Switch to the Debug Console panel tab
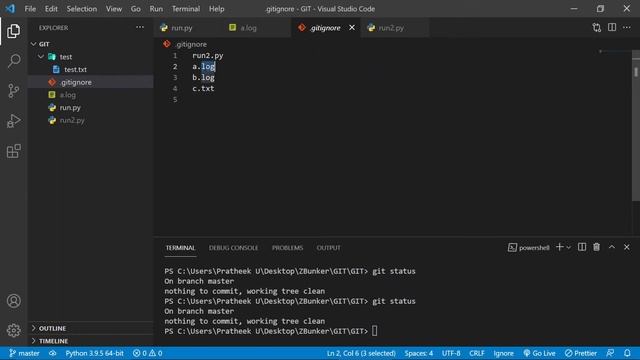This screenshot has height=360, width=640. point(233,248)
